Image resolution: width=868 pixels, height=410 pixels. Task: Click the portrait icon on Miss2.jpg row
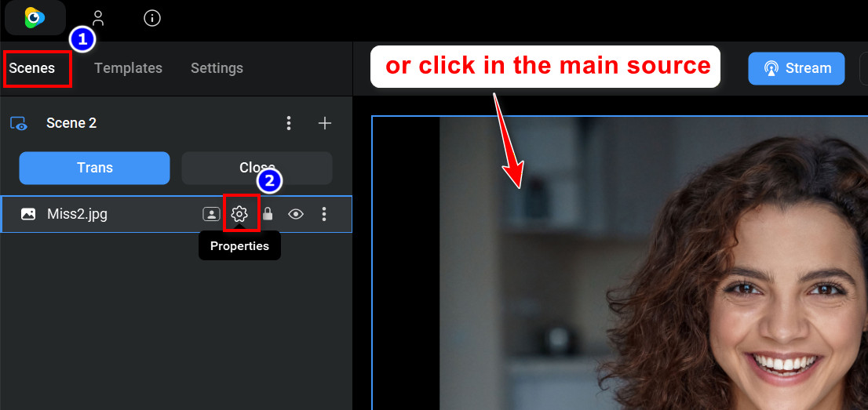point(211,213)
